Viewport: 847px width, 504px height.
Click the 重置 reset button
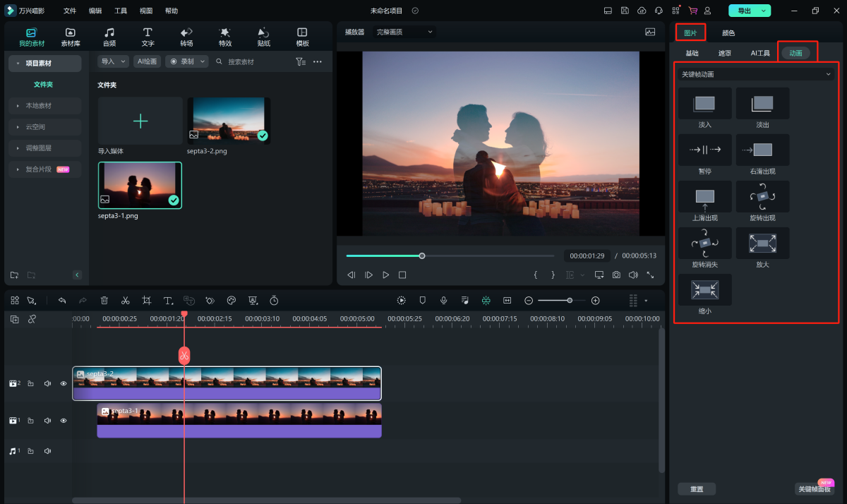697,489
